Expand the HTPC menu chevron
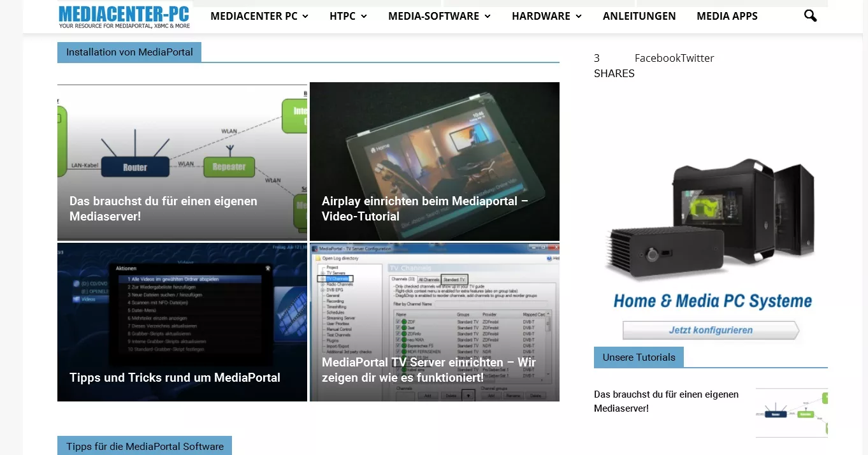This screenshot has height=455, width=868. (x=364, y=17)
